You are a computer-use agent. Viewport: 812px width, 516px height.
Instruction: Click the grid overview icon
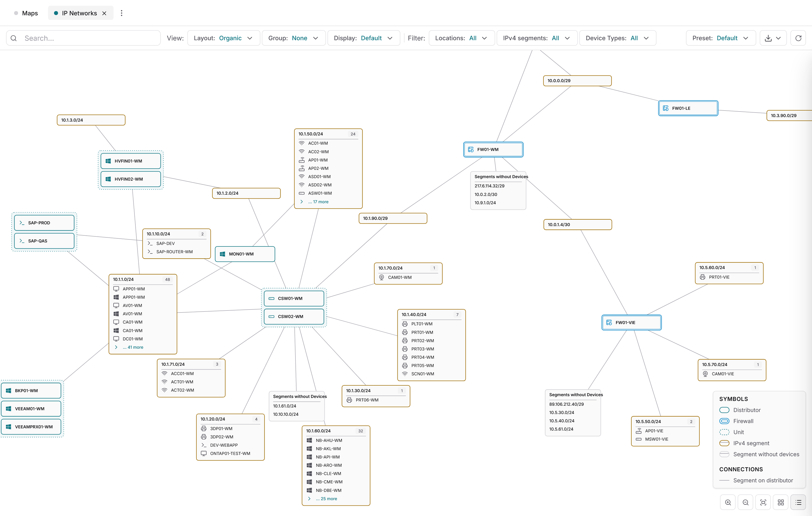pyautogui.click(x=781, y=502)
